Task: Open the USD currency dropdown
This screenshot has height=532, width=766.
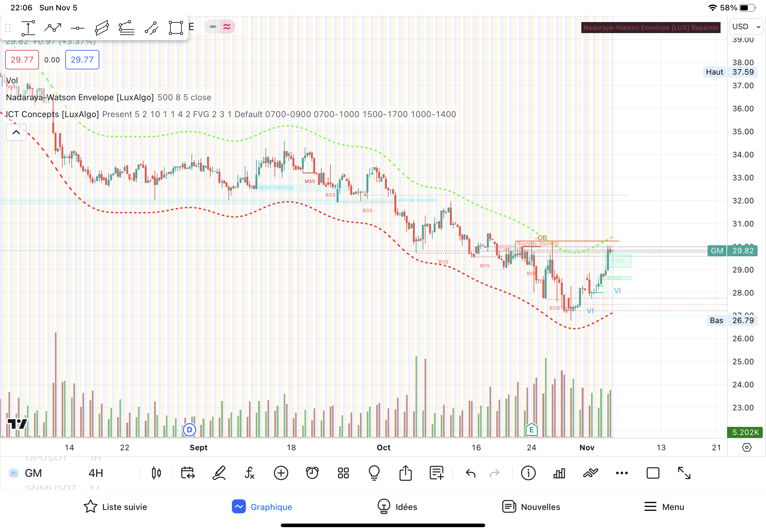Action: 746,27
